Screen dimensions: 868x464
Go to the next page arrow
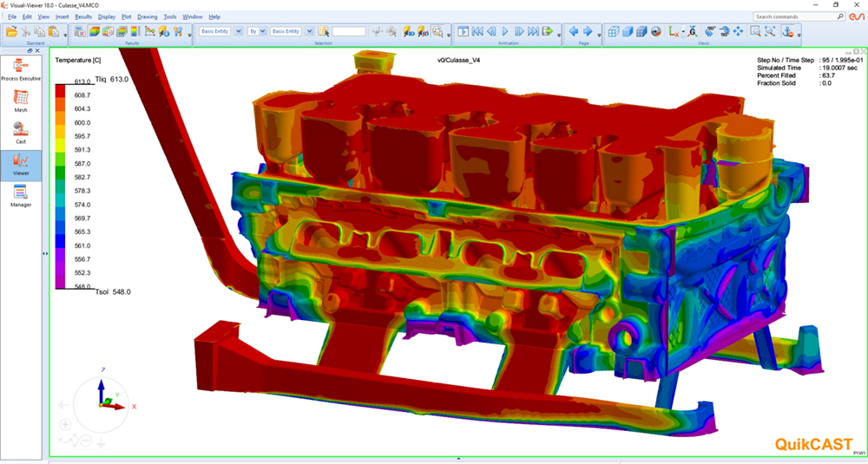pyautogui.click(x=586, y=31)
